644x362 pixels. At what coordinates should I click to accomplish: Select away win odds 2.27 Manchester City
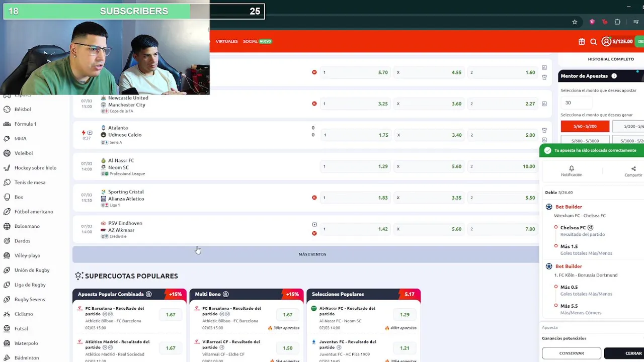503,104
